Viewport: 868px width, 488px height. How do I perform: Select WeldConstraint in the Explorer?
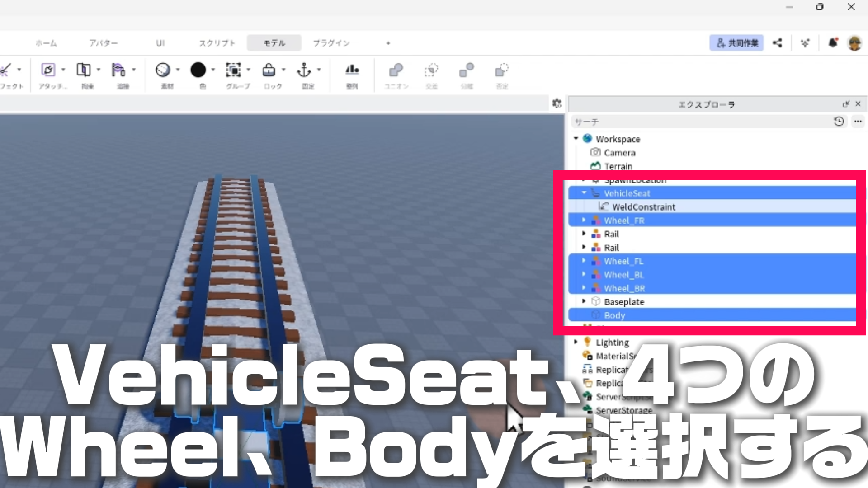(643, 207)
